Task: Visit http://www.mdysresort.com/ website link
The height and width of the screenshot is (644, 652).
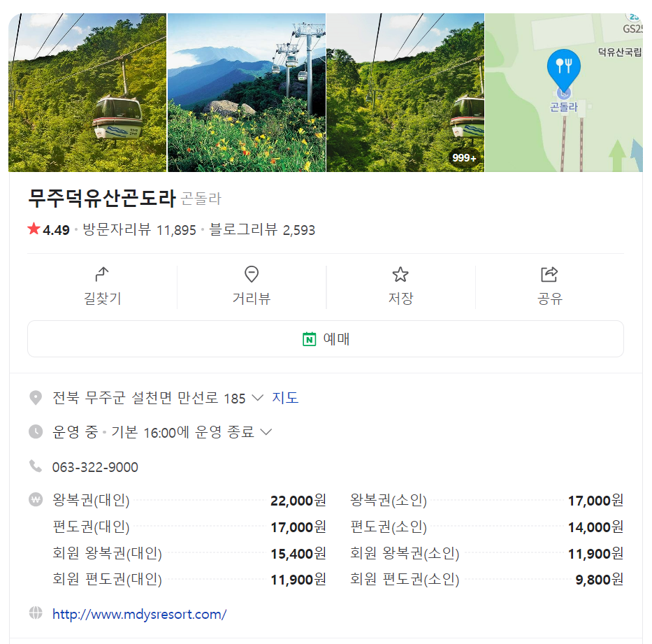Action: (139, 614)
